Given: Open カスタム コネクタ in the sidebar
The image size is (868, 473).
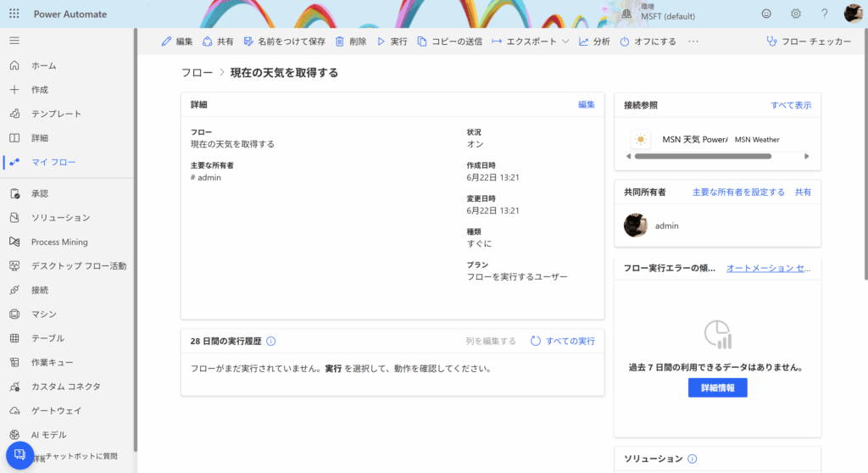Looking at the screenshot, I should (x=67, y=387).
